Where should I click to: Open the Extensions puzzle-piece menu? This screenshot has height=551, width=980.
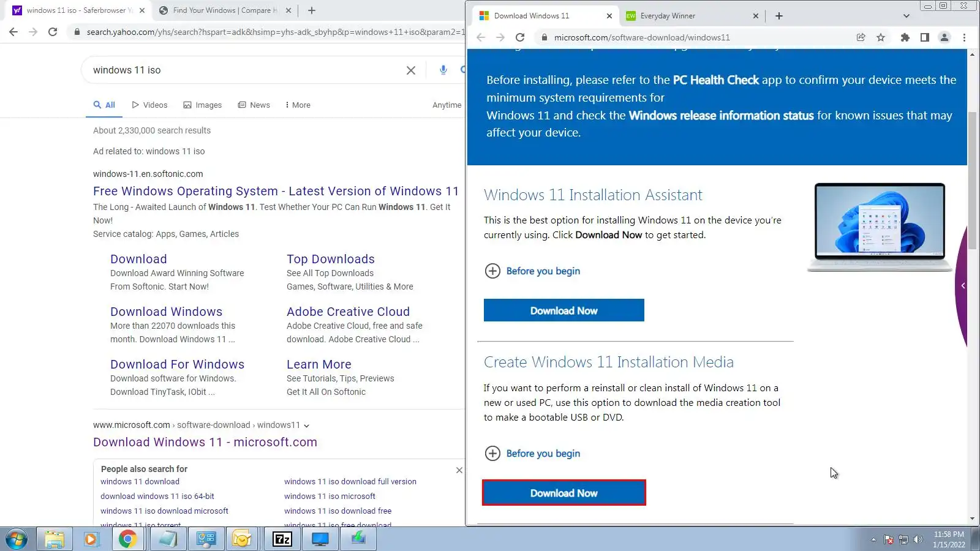tap(905, 37)
